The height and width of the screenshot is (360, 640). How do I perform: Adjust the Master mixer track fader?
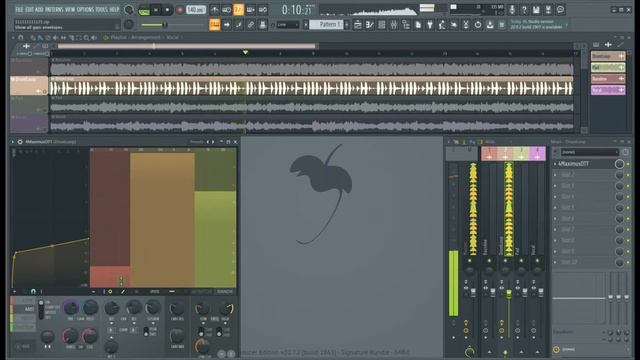[x=473, y=292]
